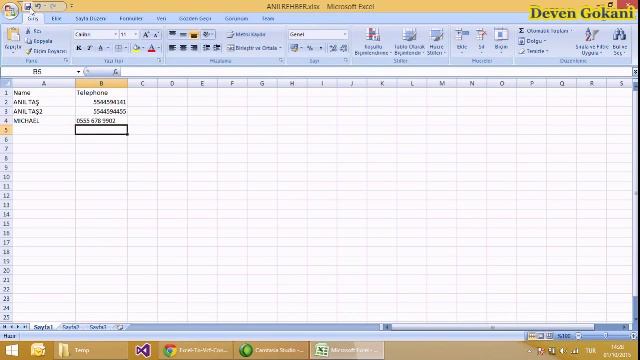The width and height of the screenshot is (640, 360).
Task: Center text horizontally in the cell
Action: pos(183,48)
